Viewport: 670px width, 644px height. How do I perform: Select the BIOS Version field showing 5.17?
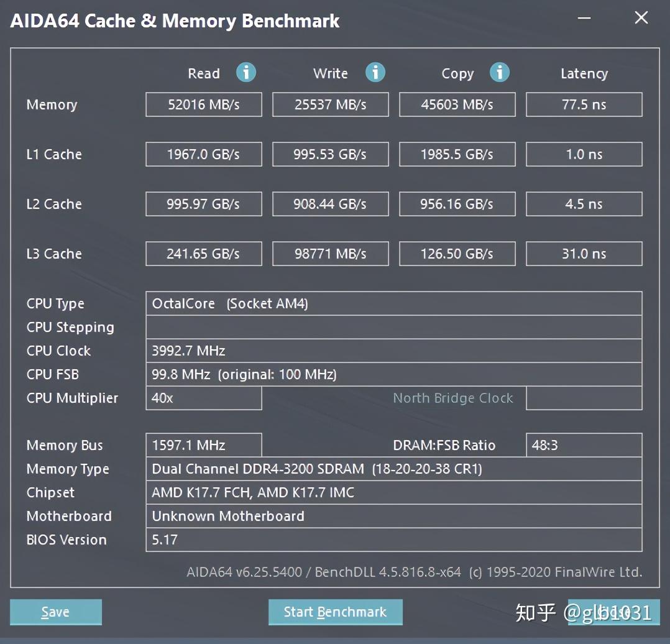tap(394, 540)
